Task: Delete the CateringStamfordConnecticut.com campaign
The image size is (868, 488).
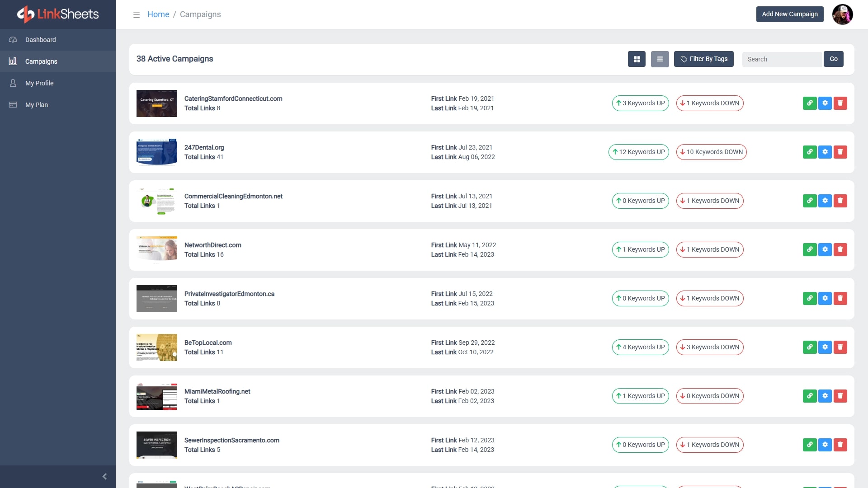Action: 840,103
